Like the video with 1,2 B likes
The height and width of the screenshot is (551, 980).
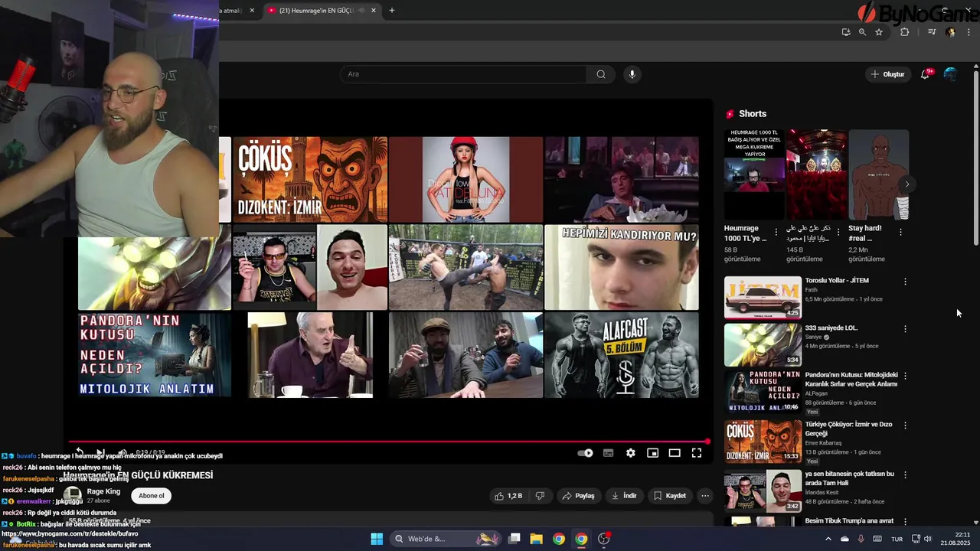tap(508, 496)
